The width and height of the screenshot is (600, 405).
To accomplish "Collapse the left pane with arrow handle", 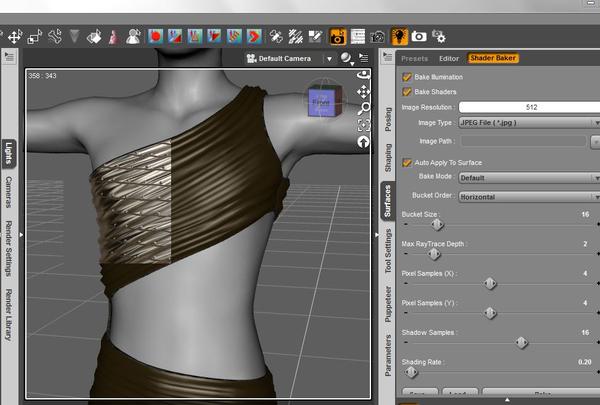I will point(21,234).
